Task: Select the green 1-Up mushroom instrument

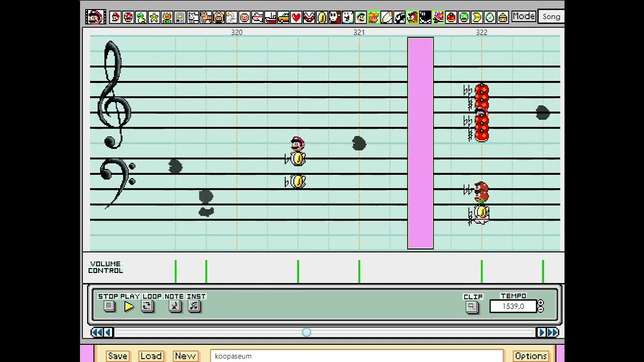Action: [464, 18]
